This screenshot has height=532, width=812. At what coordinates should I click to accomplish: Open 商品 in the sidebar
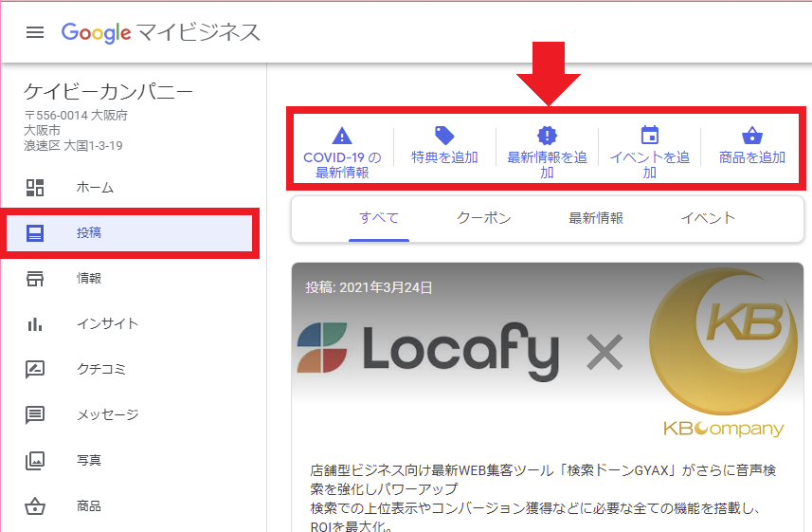(x=89, y=506)
